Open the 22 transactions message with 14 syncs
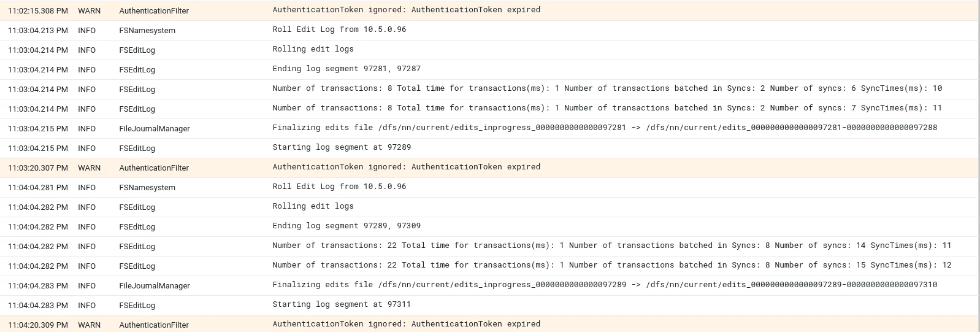The width and height of the screenshot is (980, 332). click(x=612, y=245)
